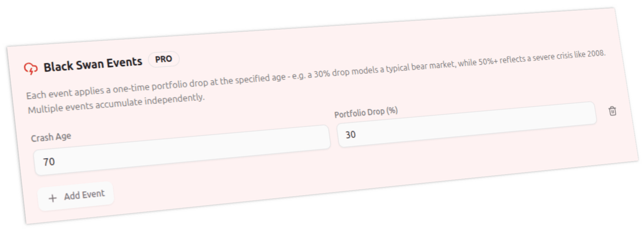
Task: Click the Black Swan Events lightning cloud icon
Action: [31, 68]
